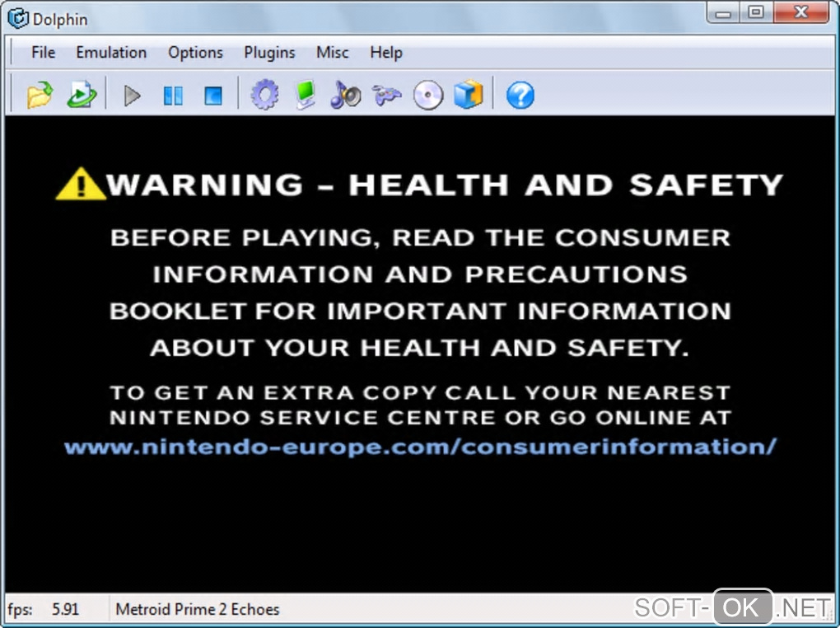Click the fps value 5.91 in status bar

(x=65, y=609)
